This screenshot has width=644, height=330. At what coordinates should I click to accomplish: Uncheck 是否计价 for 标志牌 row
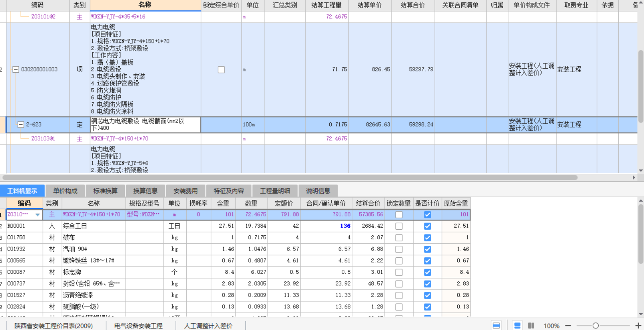428,272
